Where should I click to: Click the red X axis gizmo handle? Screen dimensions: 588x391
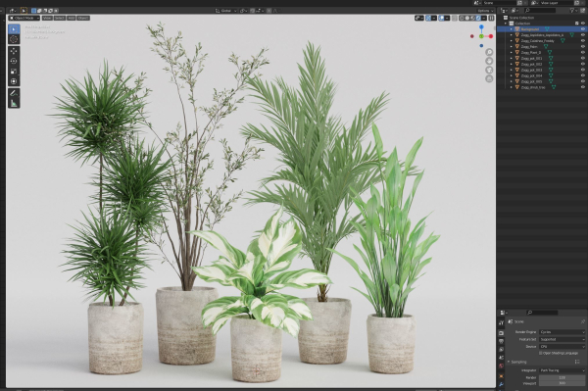[x=491, y=36]
